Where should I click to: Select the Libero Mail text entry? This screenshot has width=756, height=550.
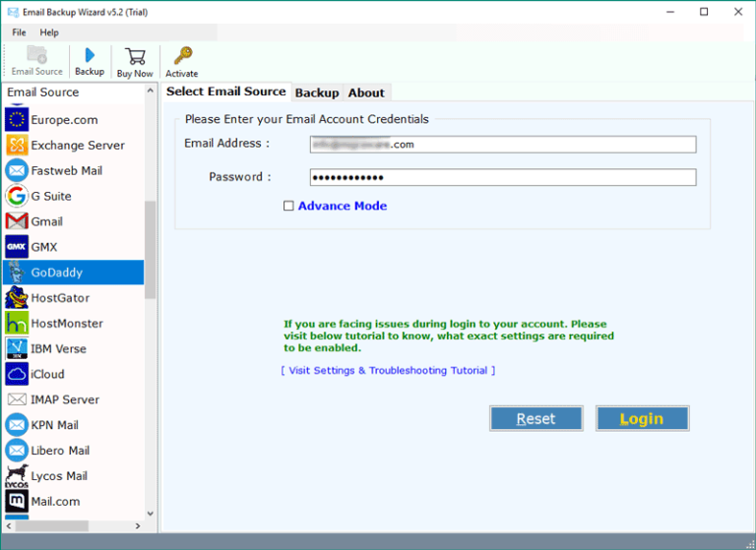60,451
